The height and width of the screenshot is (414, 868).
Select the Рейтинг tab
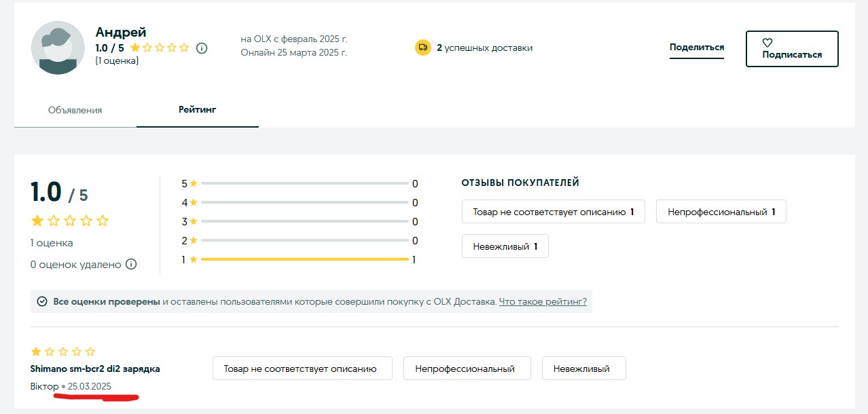[197, 109]
